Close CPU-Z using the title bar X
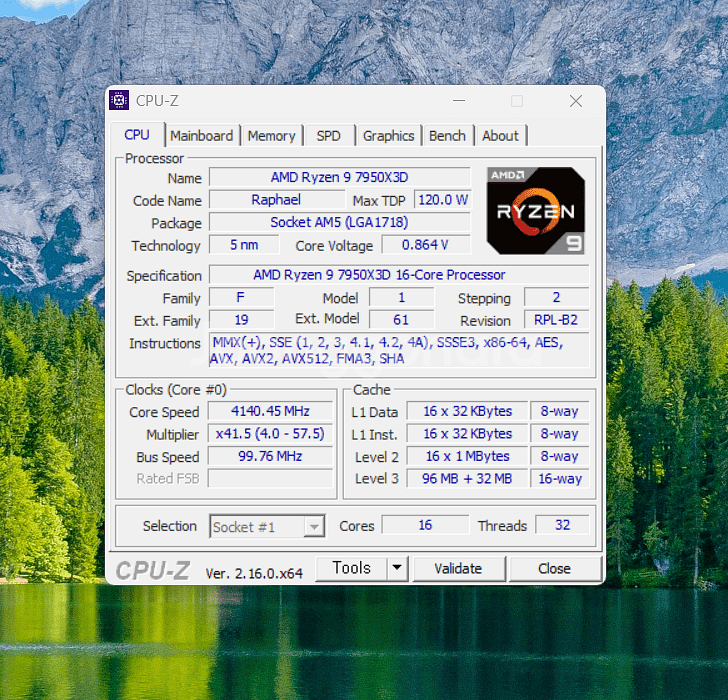Screen dimensions: 728x700 (x=576, y=101)
